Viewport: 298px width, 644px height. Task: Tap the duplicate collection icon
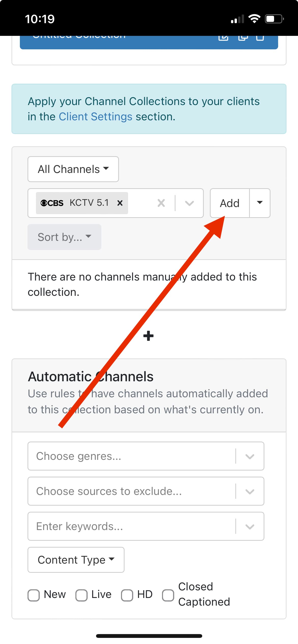coord(243,38)
